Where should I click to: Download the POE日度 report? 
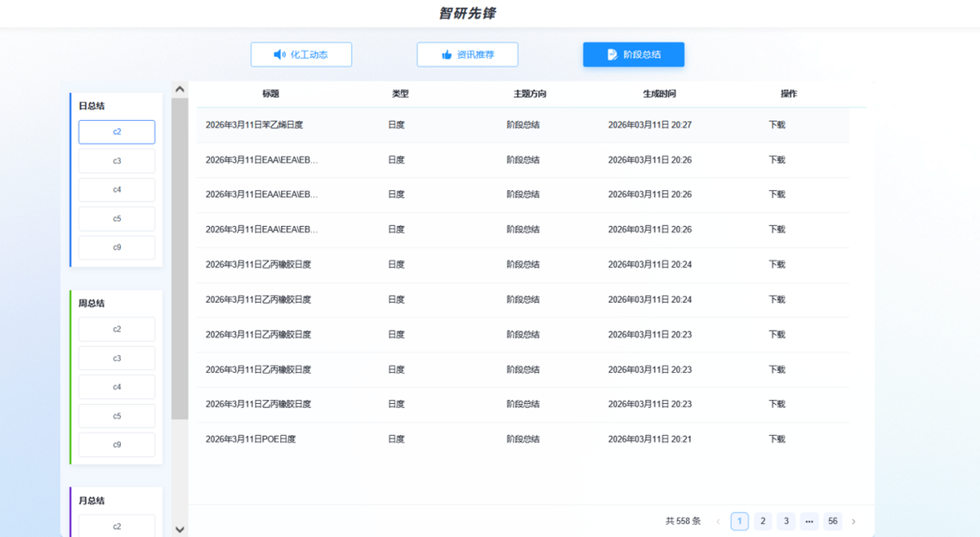pos(777,439)
